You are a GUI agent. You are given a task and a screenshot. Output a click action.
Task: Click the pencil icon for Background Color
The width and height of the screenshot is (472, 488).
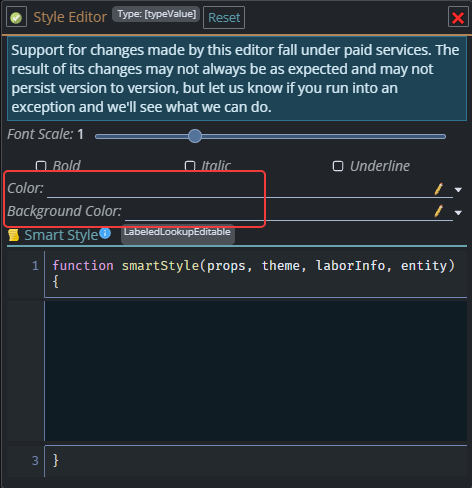439,211
